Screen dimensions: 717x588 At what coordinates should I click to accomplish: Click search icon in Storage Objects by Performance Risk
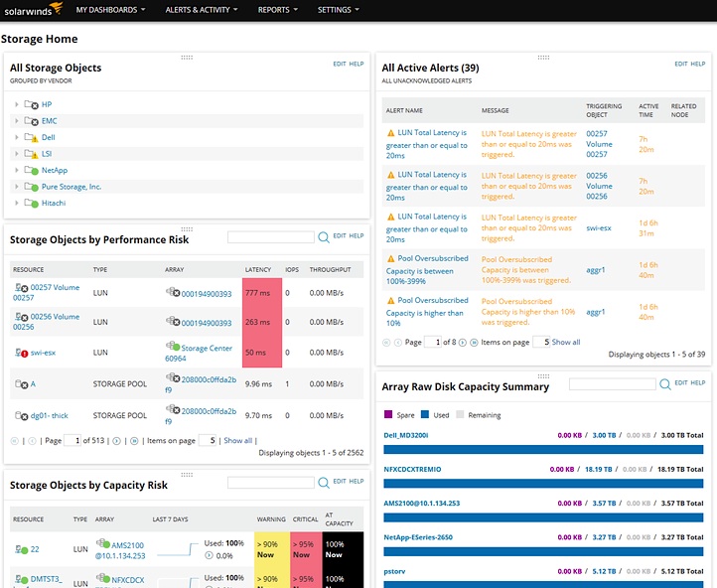tap(324, 237)
